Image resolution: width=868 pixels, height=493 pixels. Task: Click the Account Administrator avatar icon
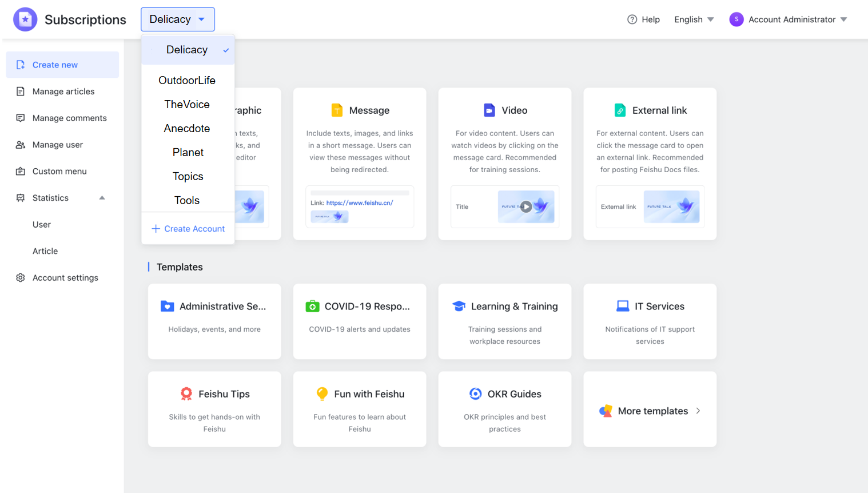tap(736, 19)
